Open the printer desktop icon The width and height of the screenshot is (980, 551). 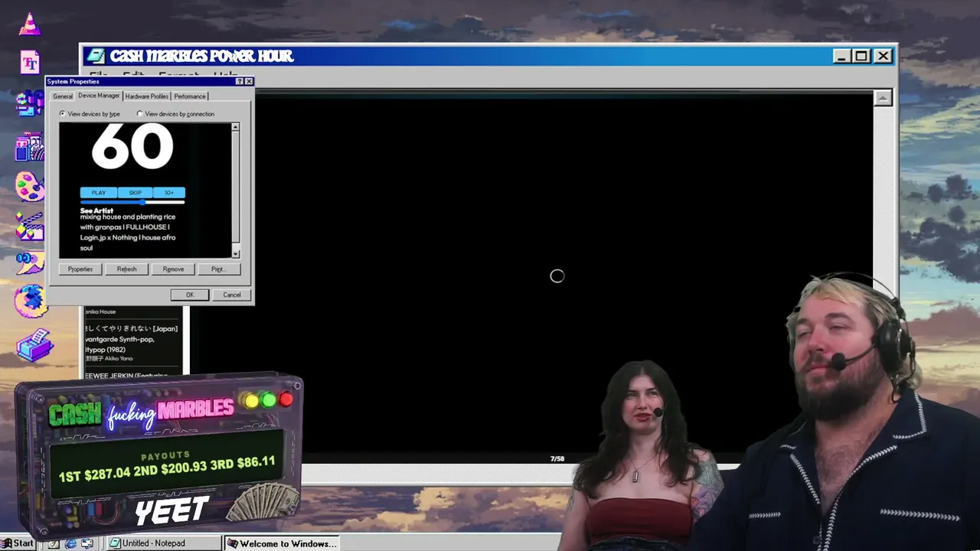(34, 344)
